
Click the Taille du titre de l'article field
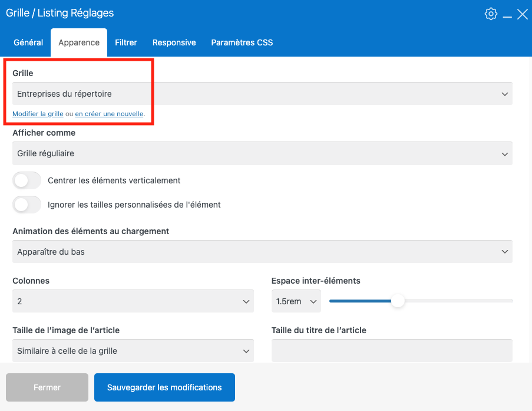(392, 350)
